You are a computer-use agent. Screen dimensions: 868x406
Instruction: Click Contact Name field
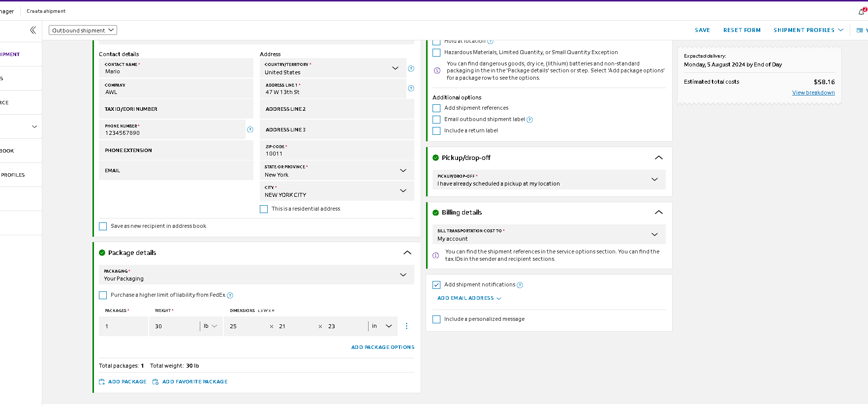[176, 68]
